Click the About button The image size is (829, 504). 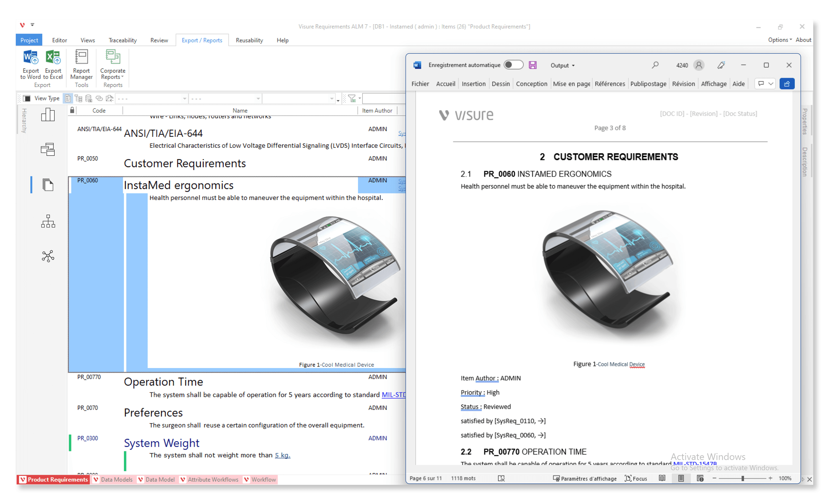click(x=803, y=40)
